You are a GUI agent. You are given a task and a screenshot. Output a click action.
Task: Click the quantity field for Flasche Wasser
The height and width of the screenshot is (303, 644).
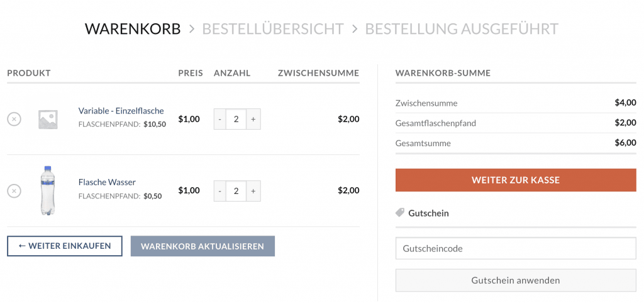tap(236, 191)
